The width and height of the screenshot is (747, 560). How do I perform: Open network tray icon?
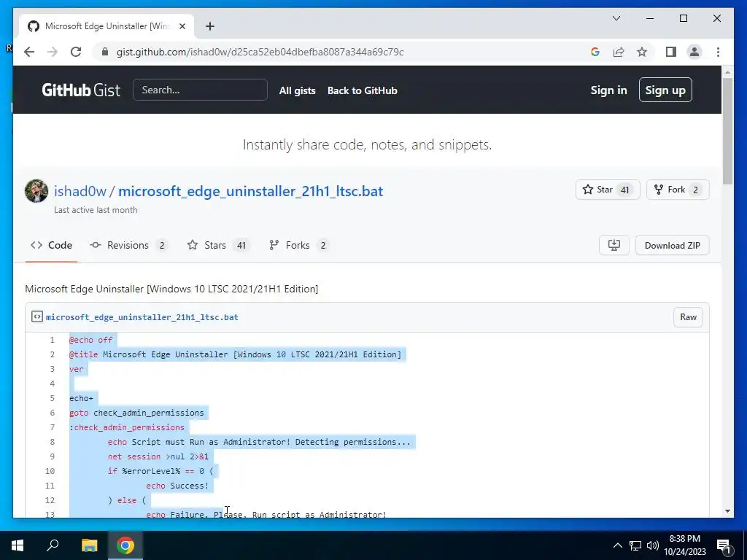point(635,545)
